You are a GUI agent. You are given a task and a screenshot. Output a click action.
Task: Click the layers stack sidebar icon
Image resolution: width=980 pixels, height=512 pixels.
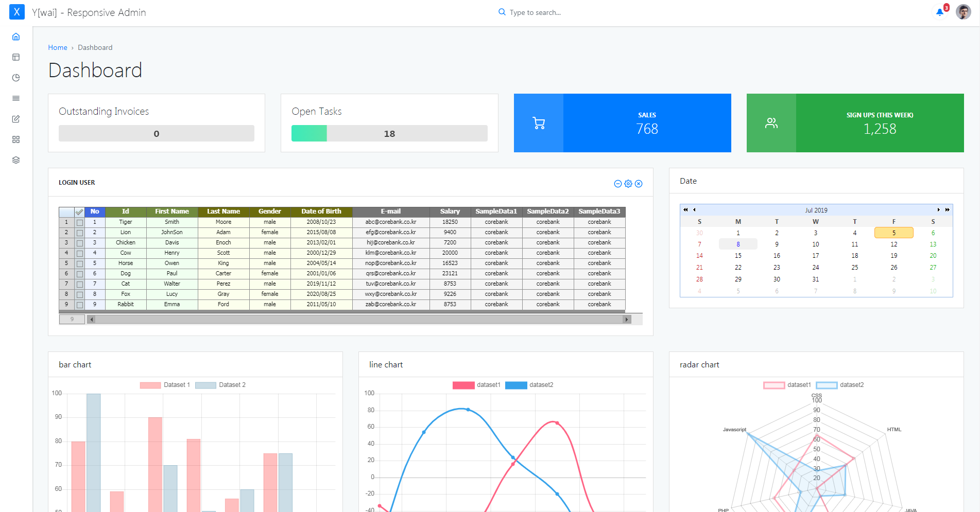pyautogui.click(x=16, y=160)
